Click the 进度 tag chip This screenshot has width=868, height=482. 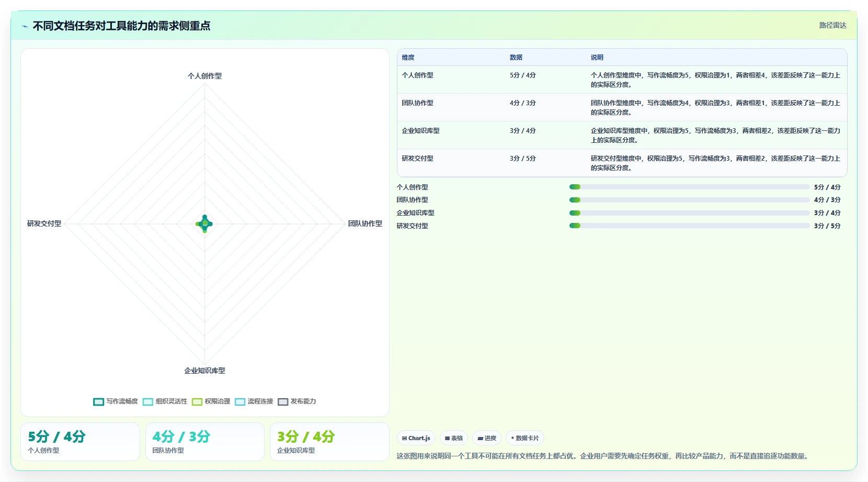click(487, 438)
